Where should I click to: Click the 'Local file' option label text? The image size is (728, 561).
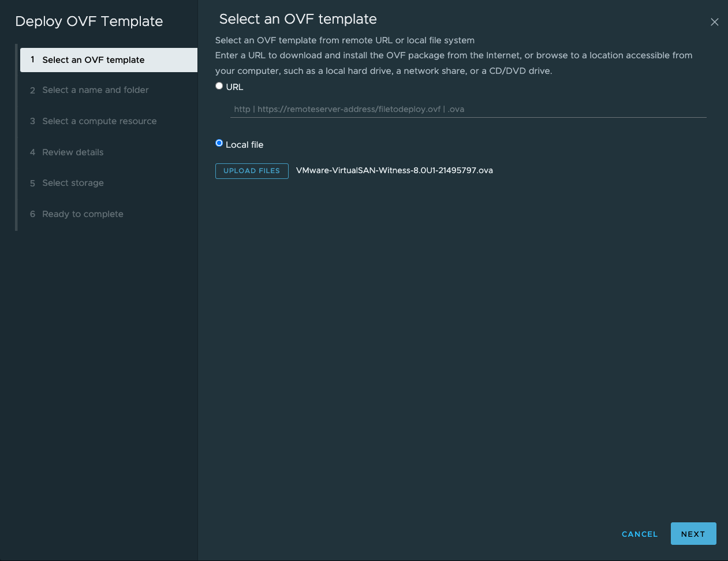click(244, 145)
